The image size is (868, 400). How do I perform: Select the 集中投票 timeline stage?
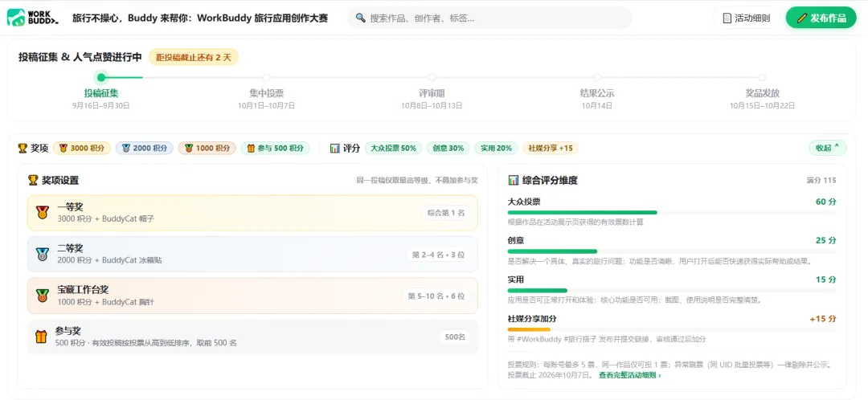click(266, 92)
